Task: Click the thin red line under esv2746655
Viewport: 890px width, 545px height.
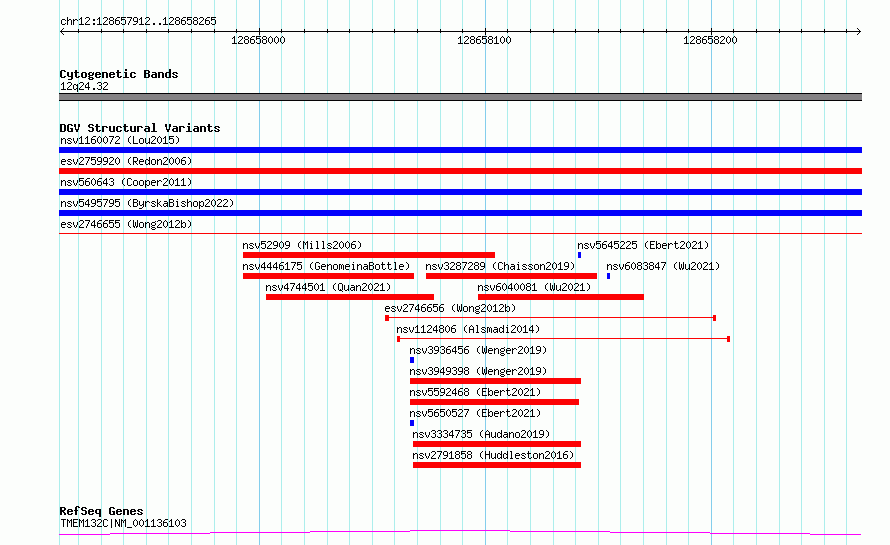Action: point(460,233)
